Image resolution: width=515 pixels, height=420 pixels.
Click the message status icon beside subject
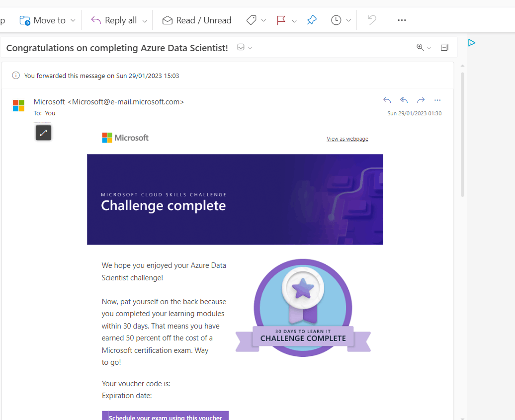pos(241,47)
